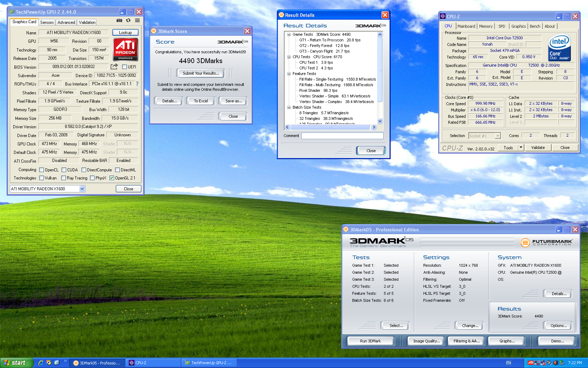Screen dimensions: 588x368
Task: Click the BIOS export share icon
Action: [x=114, y=67]
